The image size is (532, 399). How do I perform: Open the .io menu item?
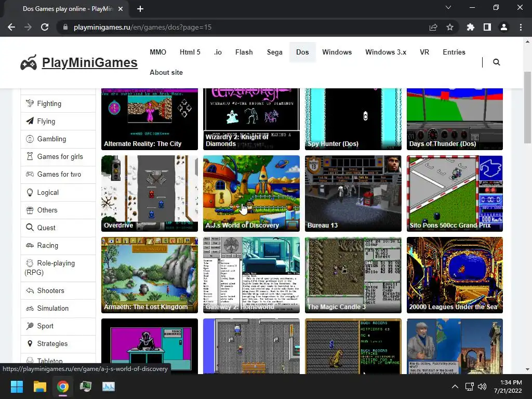[x=218, y=52]
